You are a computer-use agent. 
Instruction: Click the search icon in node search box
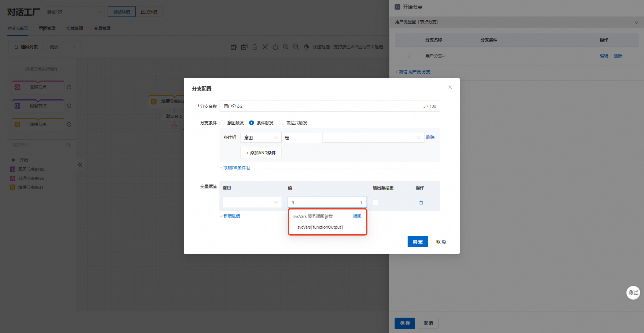[x=69, y=145]
